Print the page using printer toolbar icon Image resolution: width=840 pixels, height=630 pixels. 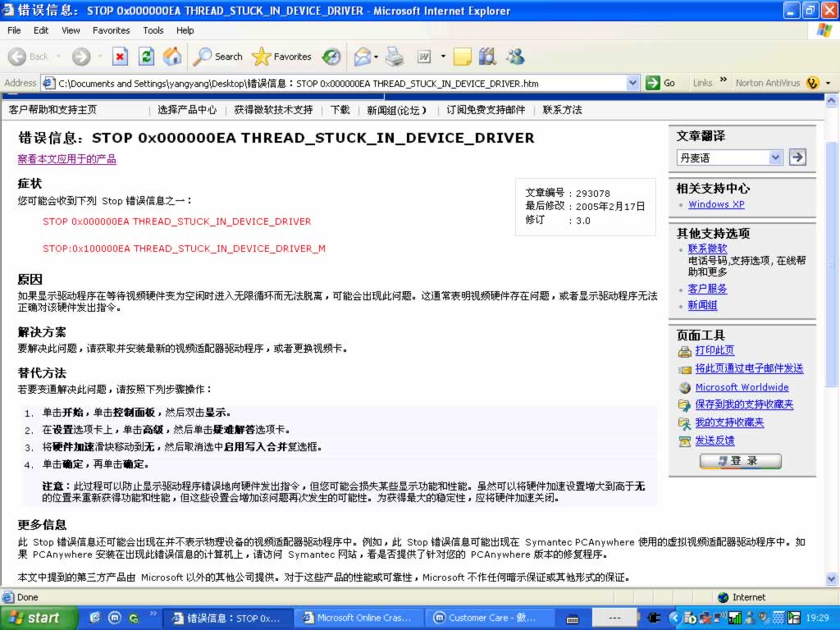395,57
